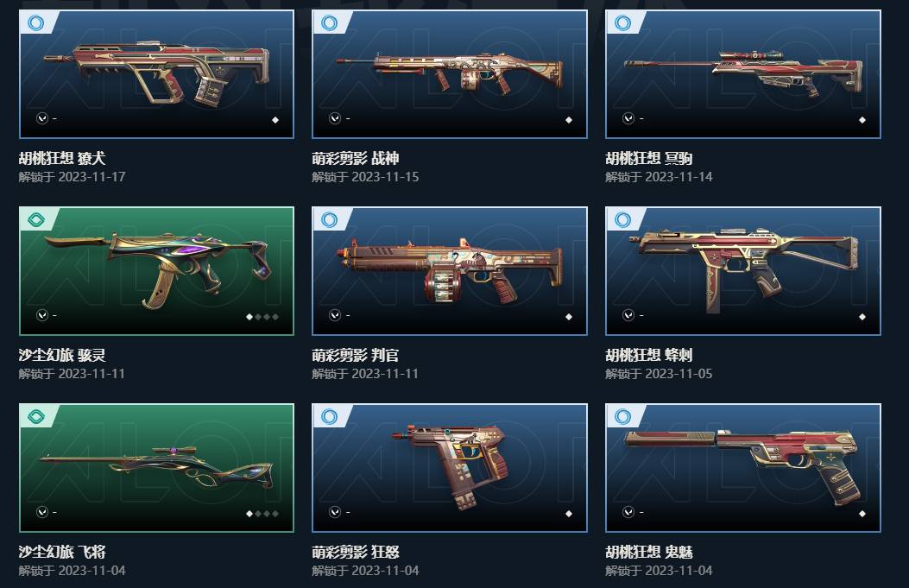The width and height of the screenshot is (909, 588).
Task: Click the circular chevron icon on 胡桃狂想 冥驹
Action: 628,118
